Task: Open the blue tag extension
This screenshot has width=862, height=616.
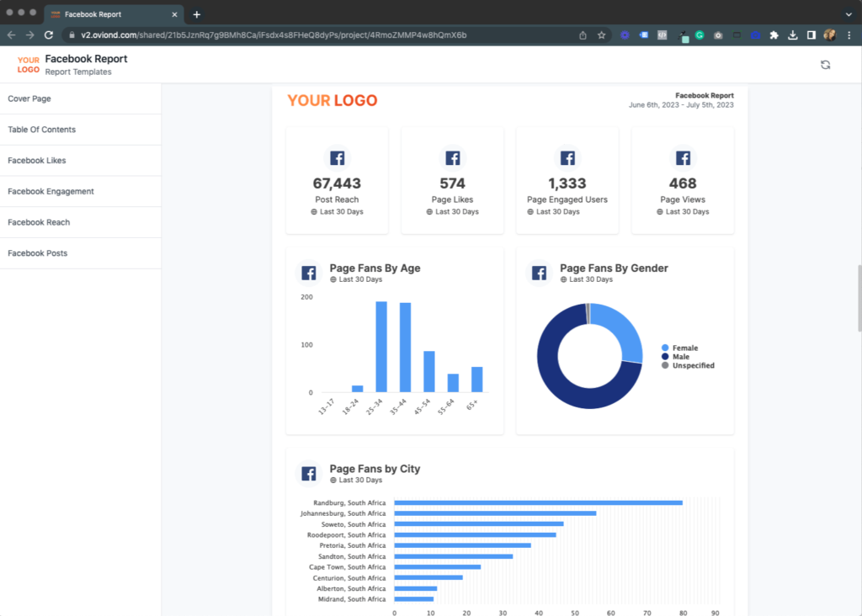Action: [x=643, y=35]
